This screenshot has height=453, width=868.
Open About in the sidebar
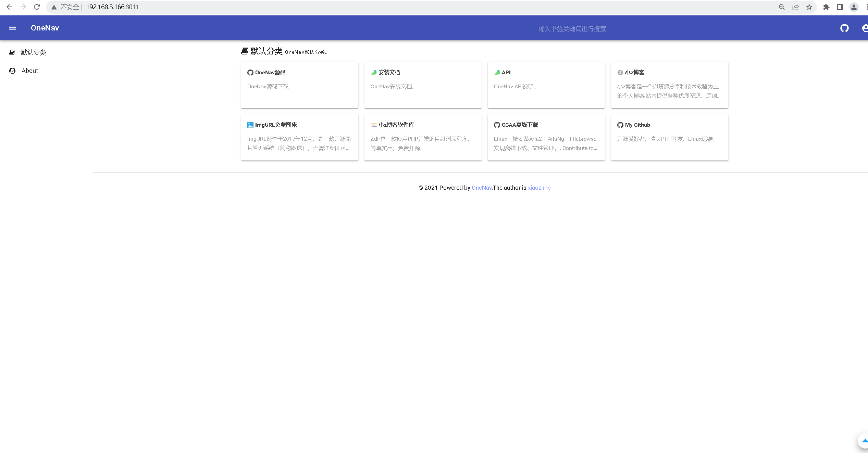(29, 71)
